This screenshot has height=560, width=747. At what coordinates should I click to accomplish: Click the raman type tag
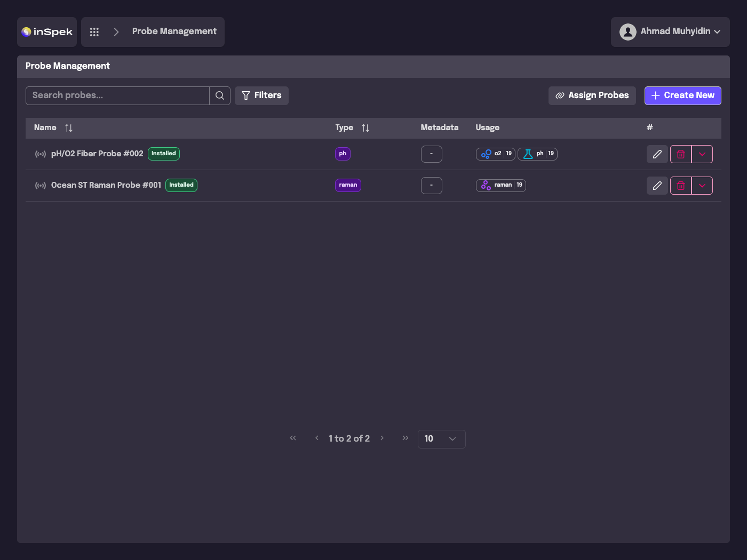coord(348,185)
